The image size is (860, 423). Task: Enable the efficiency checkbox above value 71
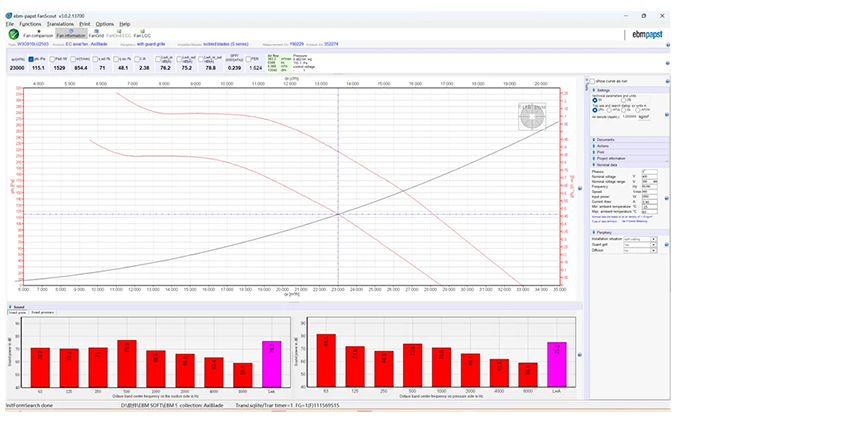coord(95,59)
